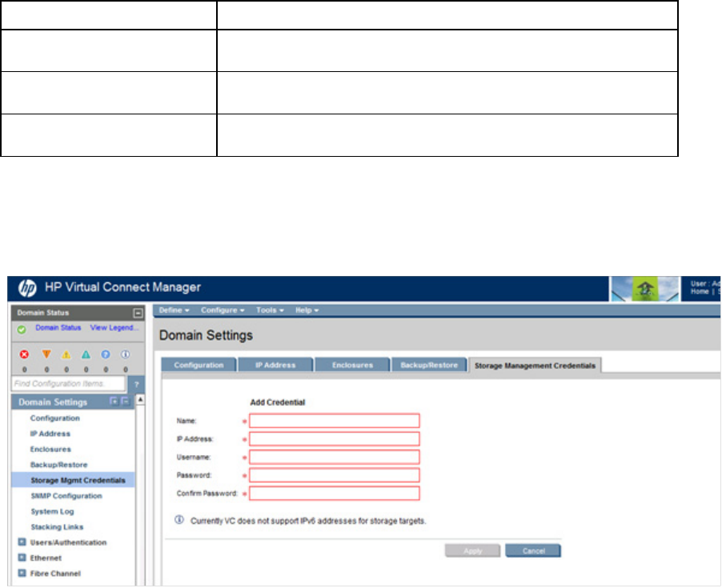Viewport: 722px width, 588px height.
Task: Click the Find Configuration Items search field
Action: tap(69, 384)
